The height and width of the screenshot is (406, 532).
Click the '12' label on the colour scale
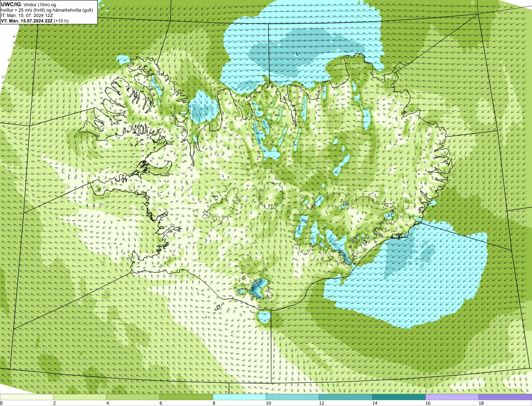point(322,403)
